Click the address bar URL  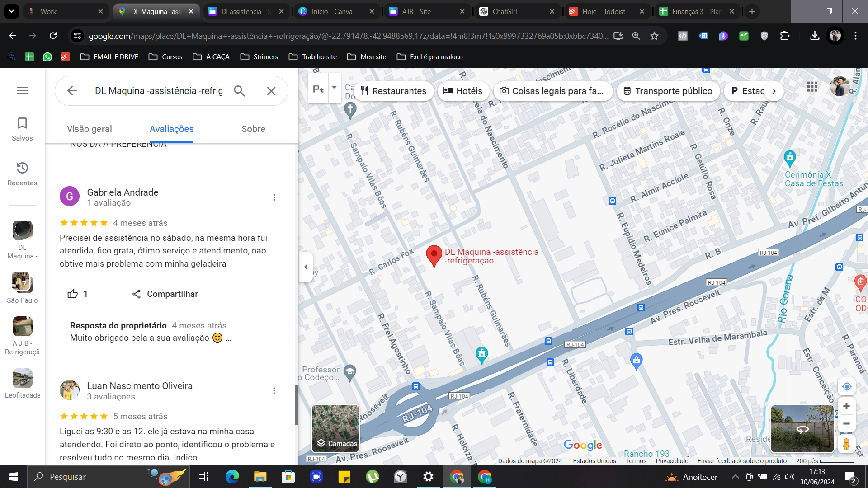(x=348, y=36)
